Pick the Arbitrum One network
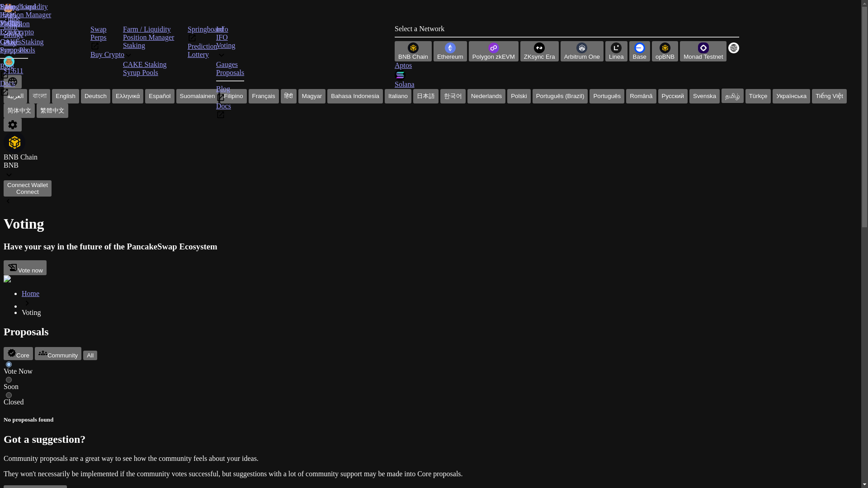 click(581, 51)
